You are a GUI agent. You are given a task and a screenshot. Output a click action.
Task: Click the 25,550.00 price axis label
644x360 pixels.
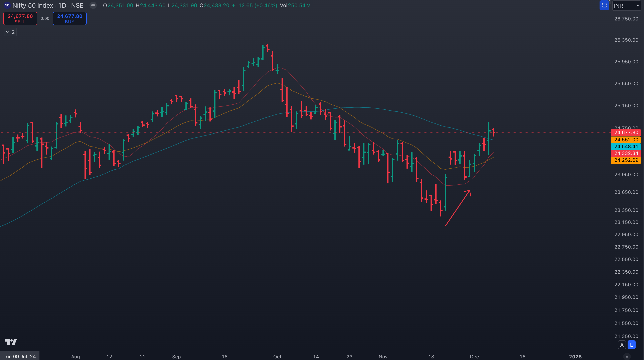[x=626, y=84]
